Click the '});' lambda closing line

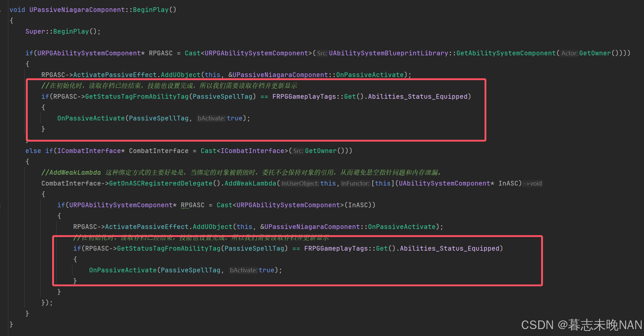[x=47, y=303]
